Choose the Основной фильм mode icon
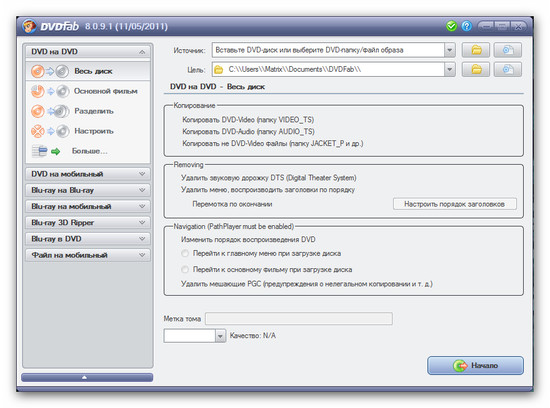This screenshot has height=408, width=550. point(50,91)
